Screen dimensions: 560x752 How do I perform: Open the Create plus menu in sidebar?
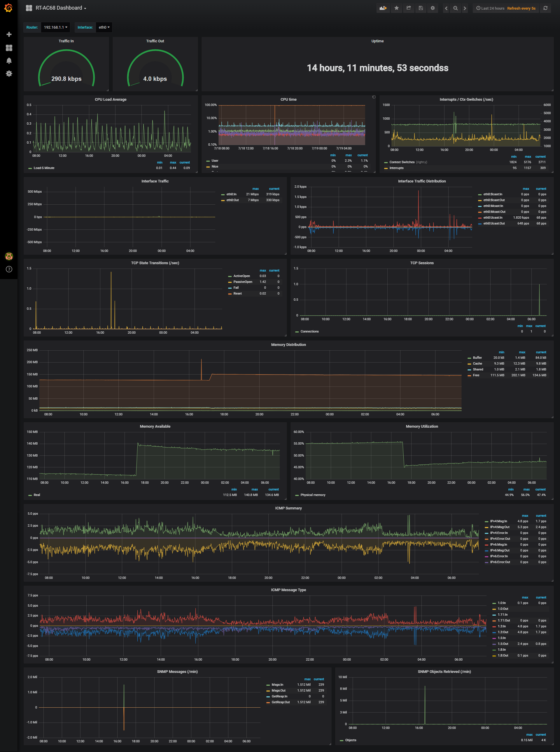click(9, 34)
